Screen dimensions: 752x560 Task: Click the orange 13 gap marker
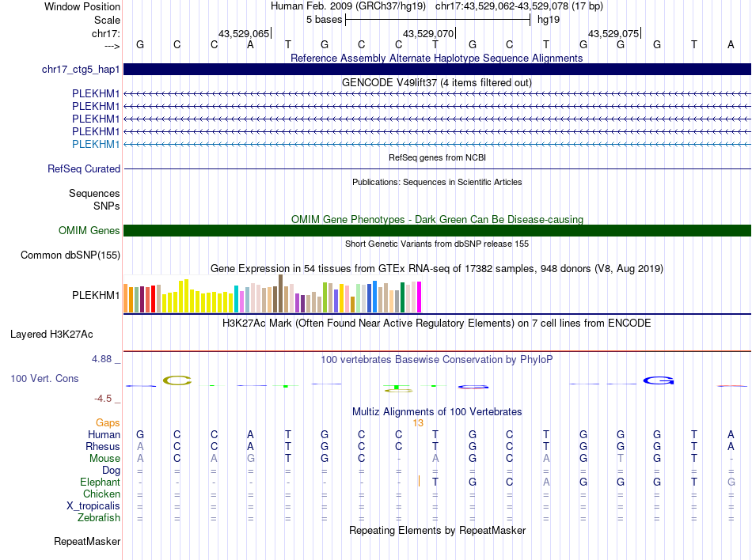pos(418,423)
